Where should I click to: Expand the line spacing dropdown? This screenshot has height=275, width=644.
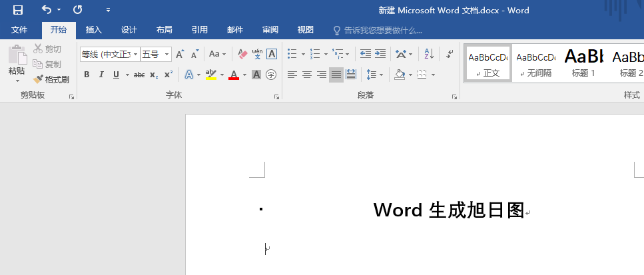point(380,75)
